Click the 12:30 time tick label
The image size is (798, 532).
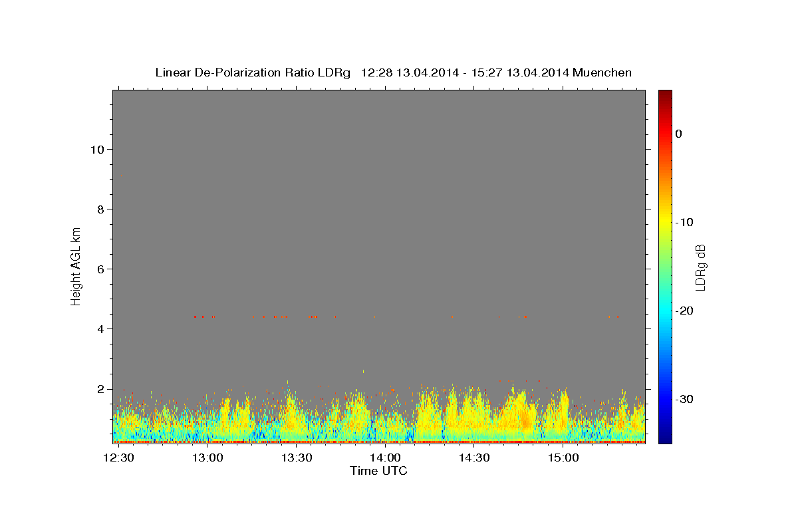click(119, 458)
